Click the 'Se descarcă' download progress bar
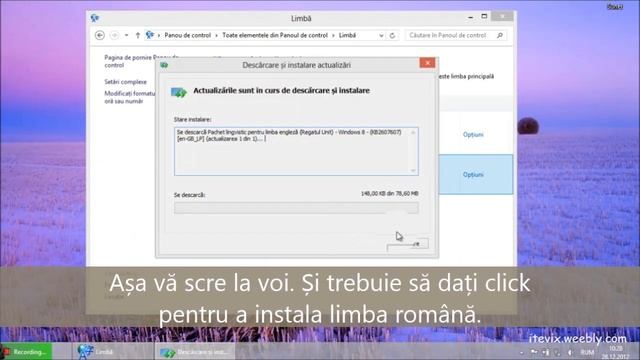The image size is (640, 360). [x=296, y=208]
